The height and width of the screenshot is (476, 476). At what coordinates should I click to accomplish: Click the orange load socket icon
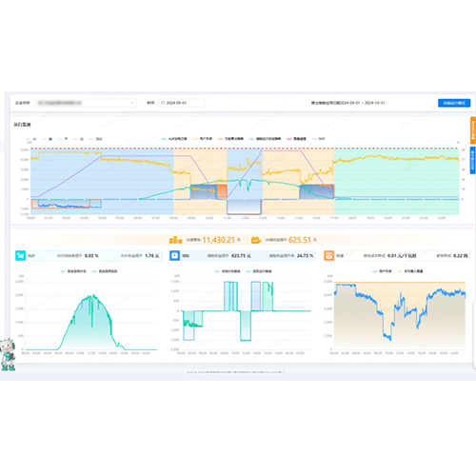click(329, 255)
